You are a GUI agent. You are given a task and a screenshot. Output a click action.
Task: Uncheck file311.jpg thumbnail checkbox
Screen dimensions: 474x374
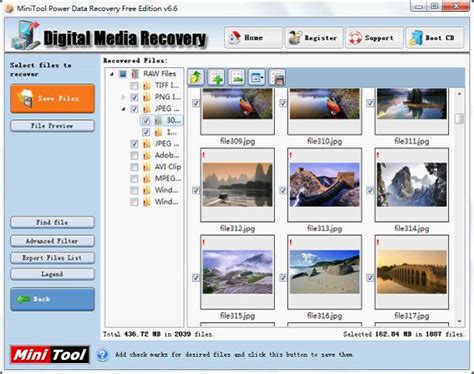370,103
